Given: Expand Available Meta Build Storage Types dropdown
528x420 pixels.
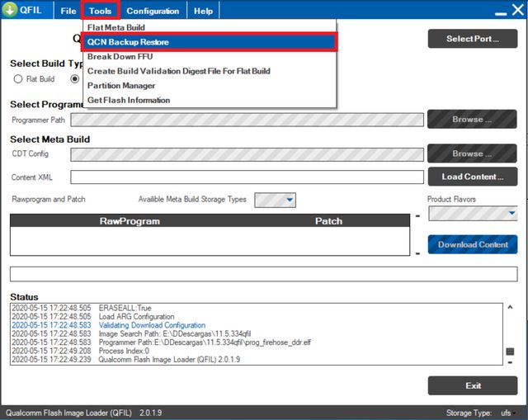Looking at the screenshot, I should tap(290, 200).
